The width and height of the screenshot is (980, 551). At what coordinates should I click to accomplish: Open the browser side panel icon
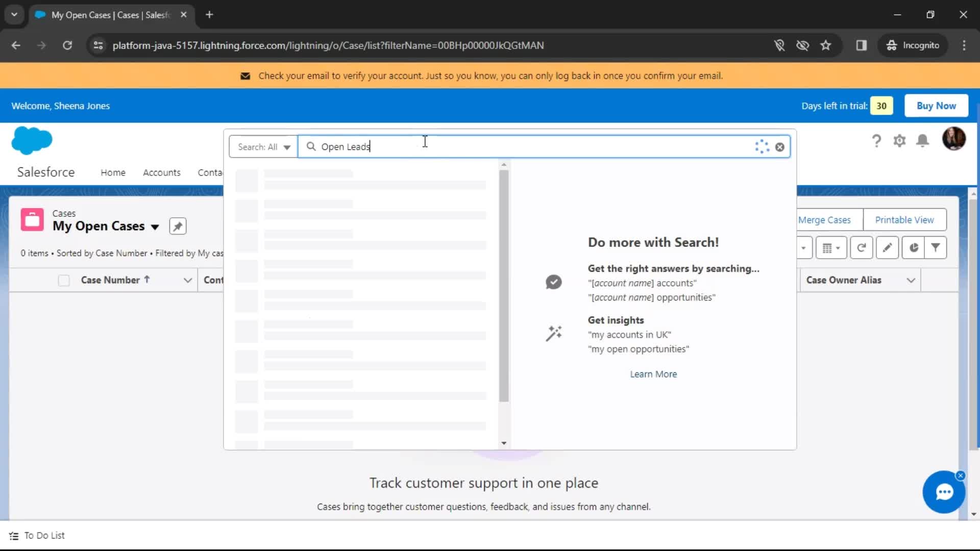862,45
